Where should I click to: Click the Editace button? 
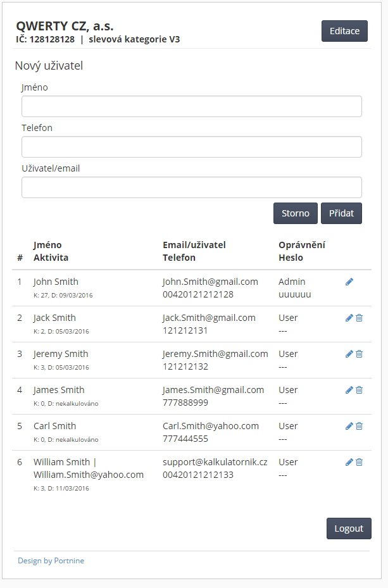click(344, 31)
